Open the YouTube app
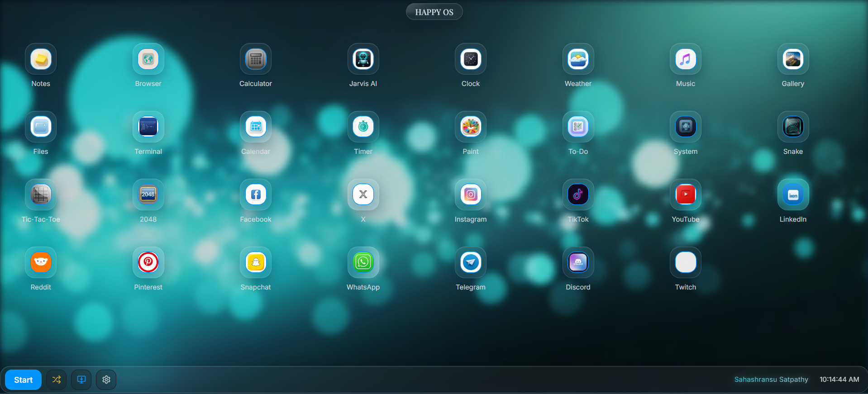The height and width of the screenshot is (394, 868). [686, 195]
